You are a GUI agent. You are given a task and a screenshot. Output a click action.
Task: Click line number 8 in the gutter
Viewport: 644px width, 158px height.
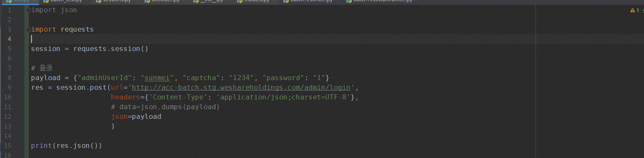tap(9, 78)
